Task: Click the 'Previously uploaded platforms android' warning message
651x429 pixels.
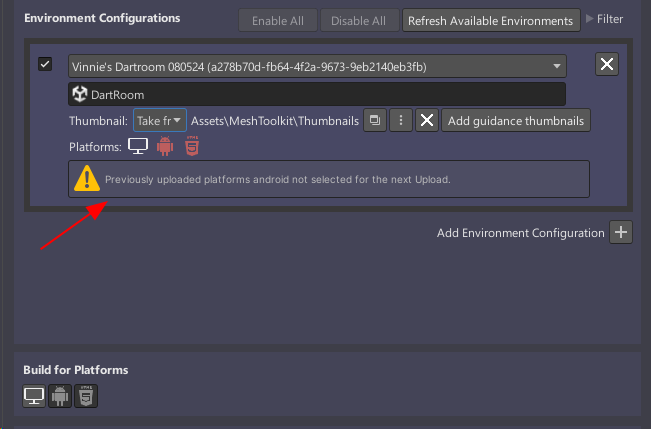Action: tap(277, 179)
